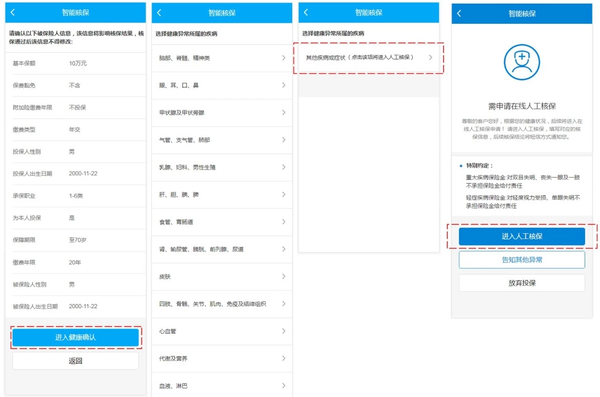Viewport: 600px width, 397px height.
Task: Click the 20年 payment term value
Action: [75, 262]
